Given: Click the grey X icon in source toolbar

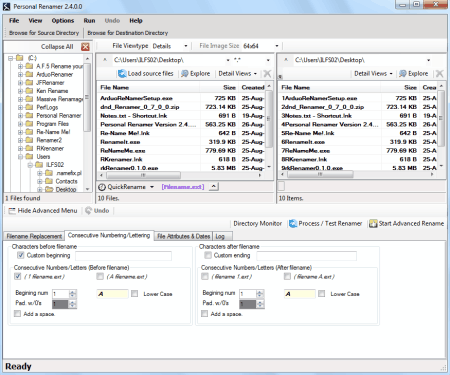Looking at the screenshot, I should pos(267,73).
